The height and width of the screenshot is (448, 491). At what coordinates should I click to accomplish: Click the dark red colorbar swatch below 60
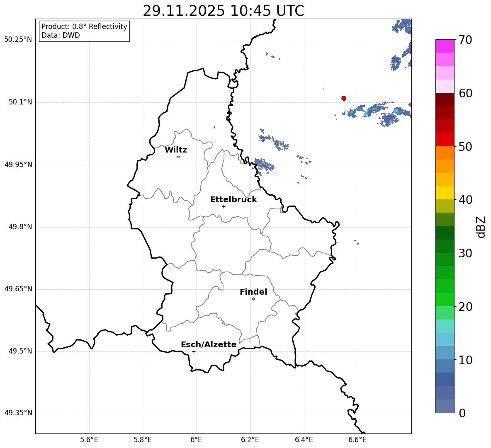[445, 99]
